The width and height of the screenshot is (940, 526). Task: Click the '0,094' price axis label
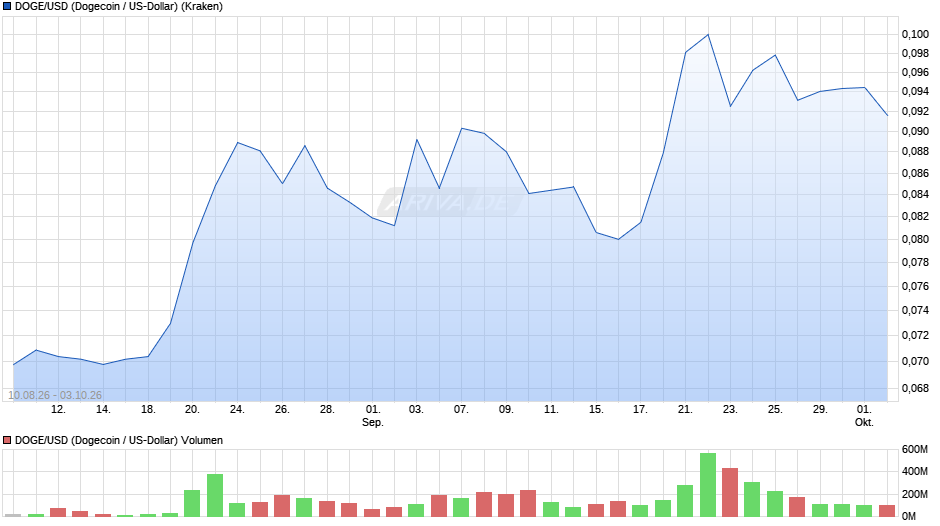pyautogui.click(x=915, y=91)
